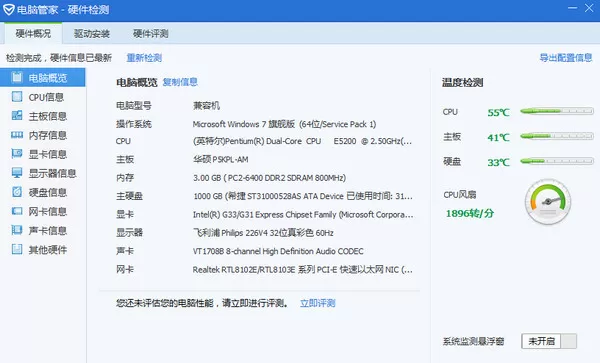Viewport: 600px width, 363px height.
Task: Open the CPU信息 sidebar icon
Action: 17,97
